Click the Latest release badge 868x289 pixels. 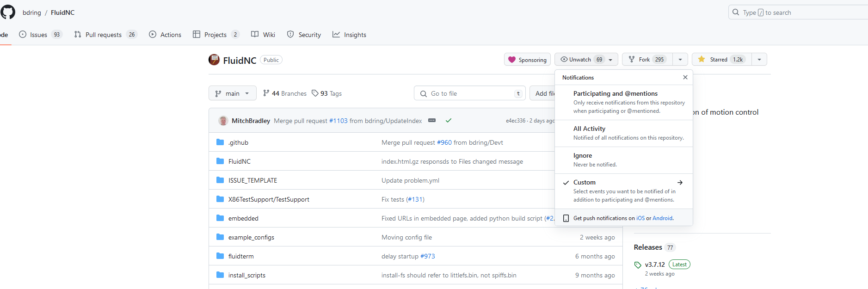pyautogui.click(x=679, y=264)
